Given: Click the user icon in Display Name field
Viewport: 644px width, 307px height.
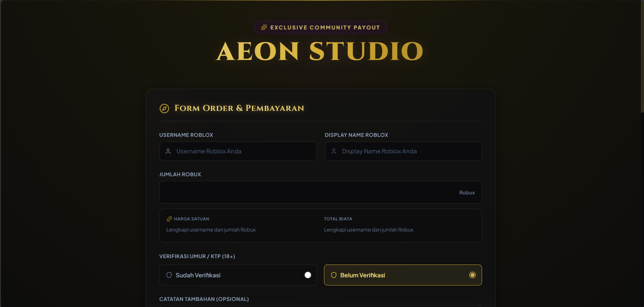Looking at the screenshot, I should click(334, 151).
